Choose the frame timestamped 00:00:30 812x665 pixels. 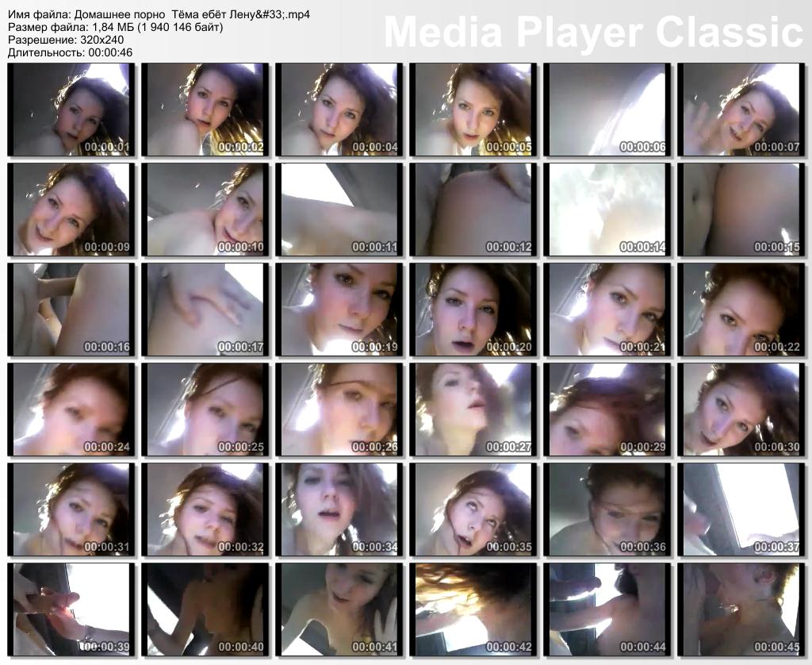(741, 410)
